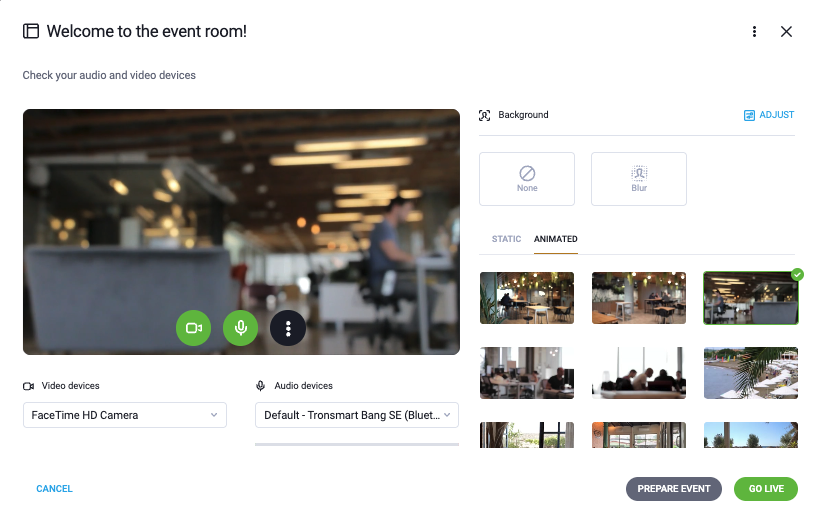
Task: Click the audio devices microphone icon
Action: pos(261,386)
